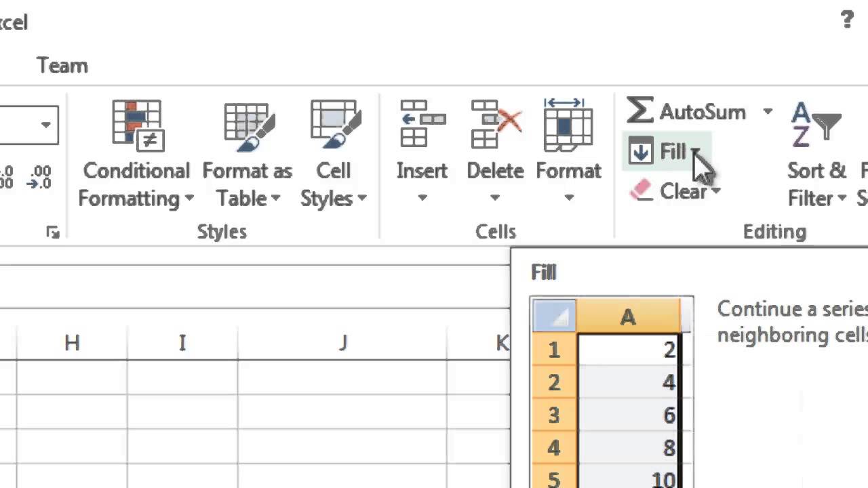The width and height of the screenshot is (868, 488).
Task: Click the Clear eraser icon
Action: (x=641, y=191)
